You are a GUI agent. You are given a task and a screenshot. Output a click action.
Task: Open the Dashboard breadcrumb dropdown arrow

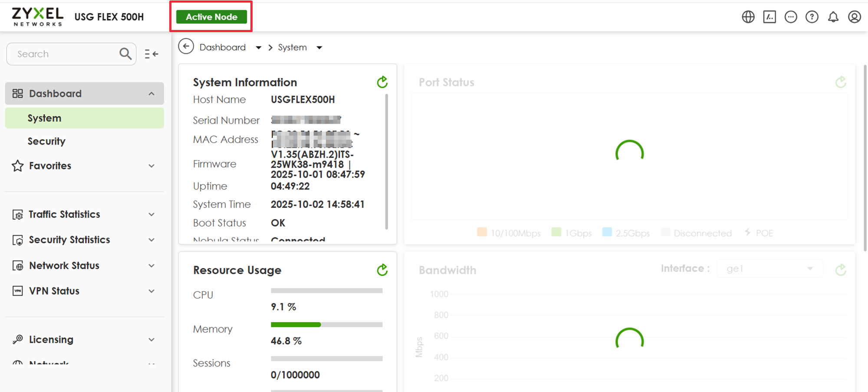pyautogui.click(x=259, y=47)
